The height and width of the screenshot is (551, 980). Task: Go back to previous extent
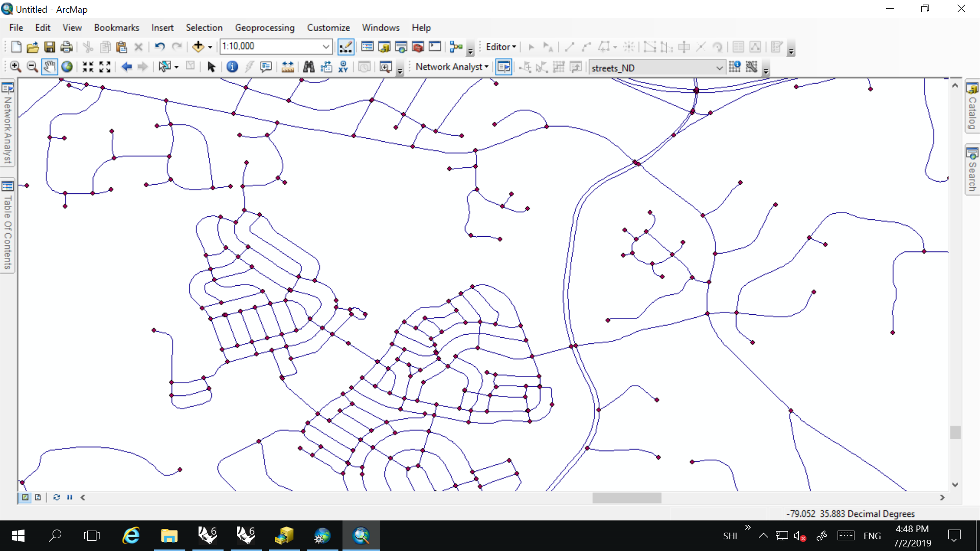click(x=127, y=67)
